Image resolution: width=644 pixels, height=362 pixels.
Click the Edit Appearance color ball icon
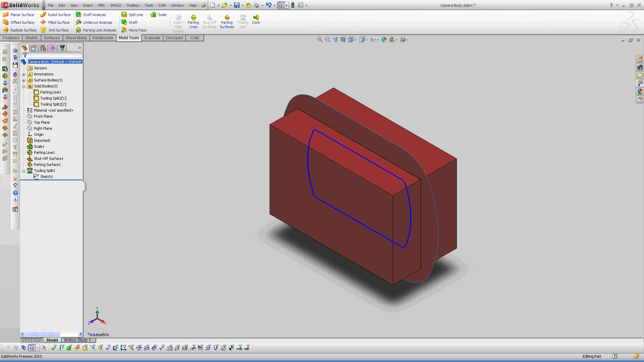[x=384, y=40]
